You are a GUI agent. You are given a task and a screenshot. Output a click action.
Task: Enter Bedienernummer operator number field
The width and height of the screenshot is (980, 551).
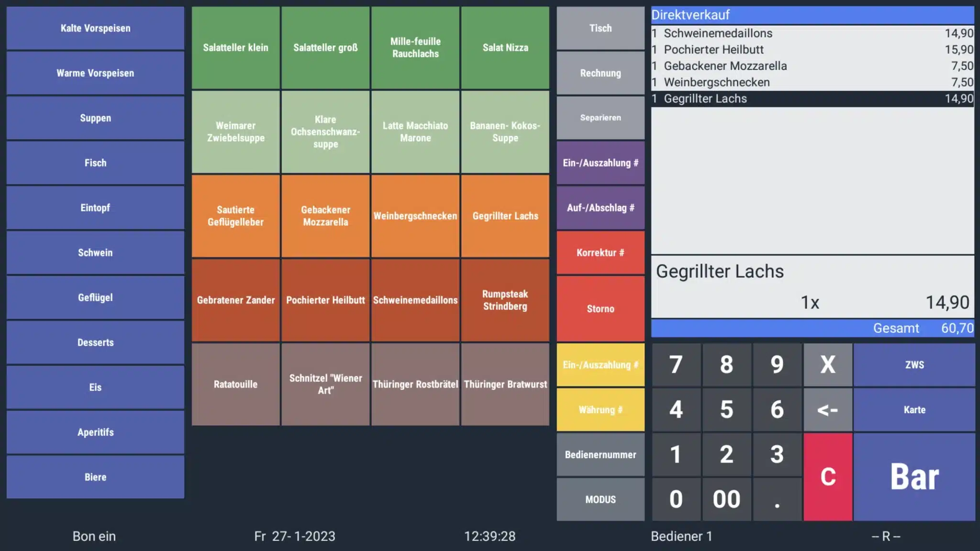tap(600, 455)
